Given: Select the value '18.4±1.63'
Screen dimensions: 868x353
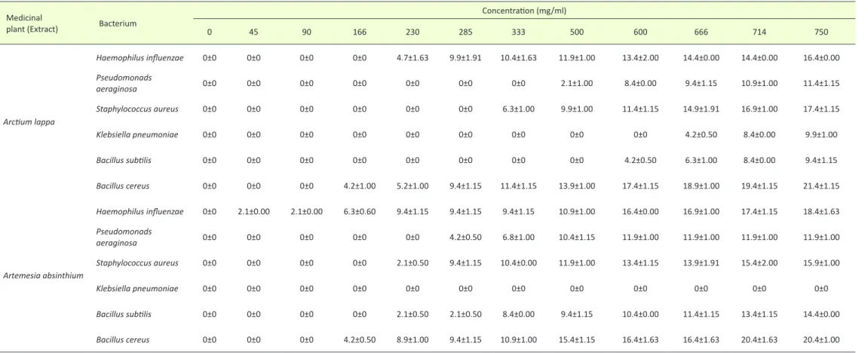Looking at the screenshot, I should pos(821,211).
